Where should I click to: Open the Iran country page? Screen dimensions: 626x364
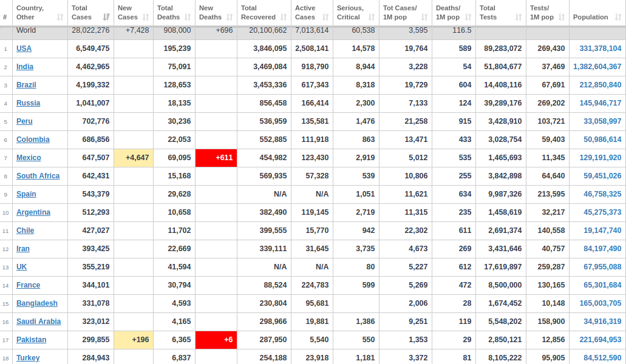(23, 249)
